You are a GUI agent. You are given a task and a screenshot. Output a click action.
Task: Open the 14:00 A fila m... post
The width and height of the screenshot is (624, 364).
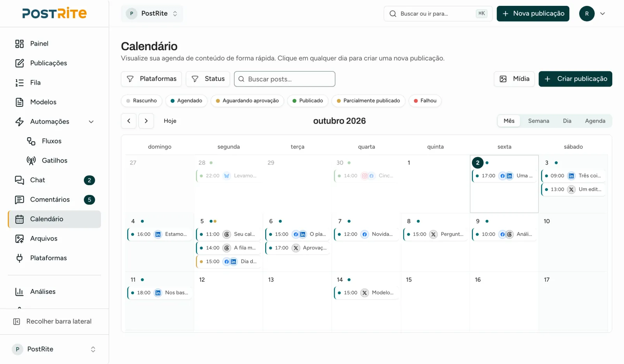point(229,248)
